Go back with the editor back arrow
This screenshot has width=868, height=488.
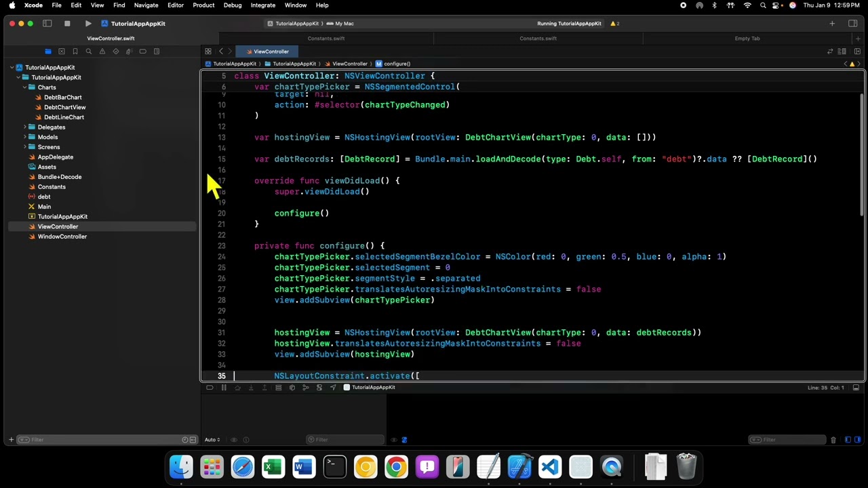click(221, 52)
